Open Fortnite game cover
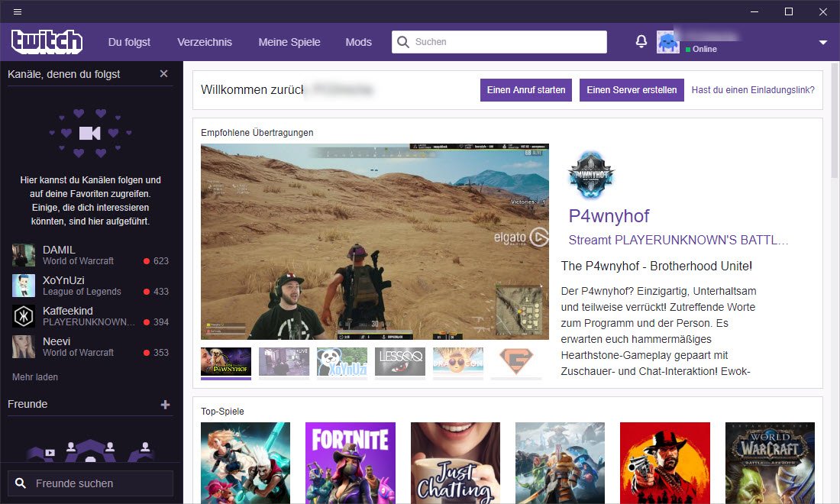 pos(351,463)
